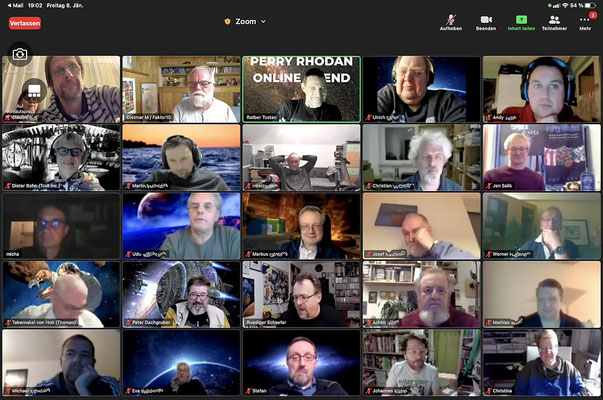Select the micha video tile
The width and height of the screenshot is (603, 400).
pyautogui.click(x=61, y=226)
